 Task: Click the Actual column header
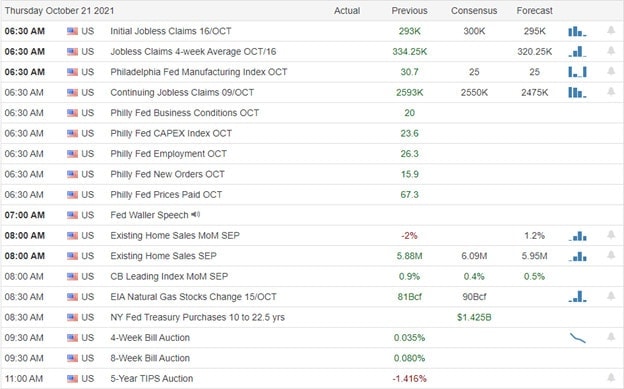[x=347, y=11]
